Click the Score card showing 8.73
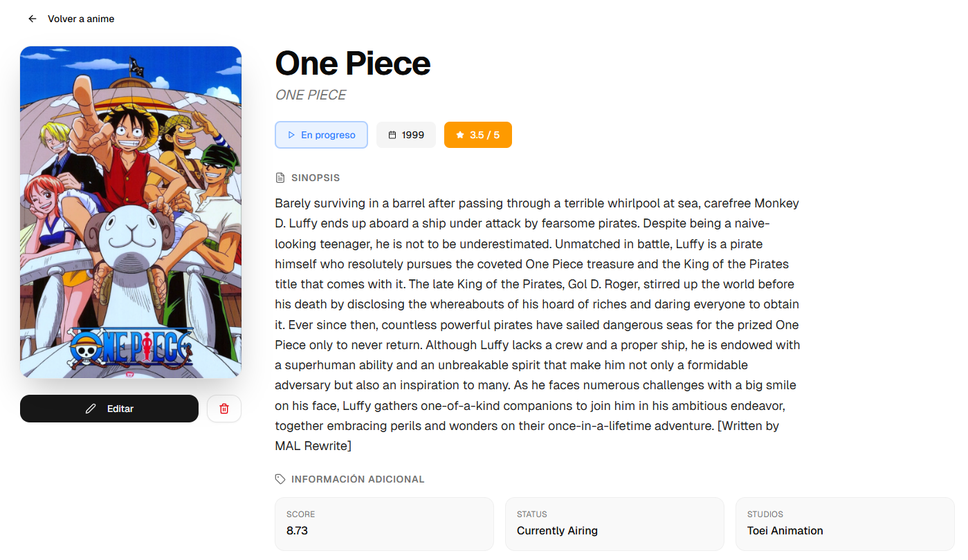This screenshot has height=560, width=968. [x=384, y=524]
